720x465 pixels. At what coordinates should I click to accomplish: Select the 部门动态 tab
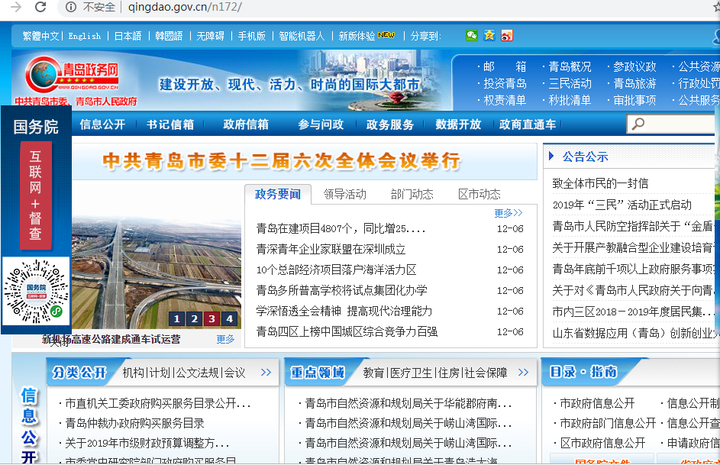(x=412, y=194)
